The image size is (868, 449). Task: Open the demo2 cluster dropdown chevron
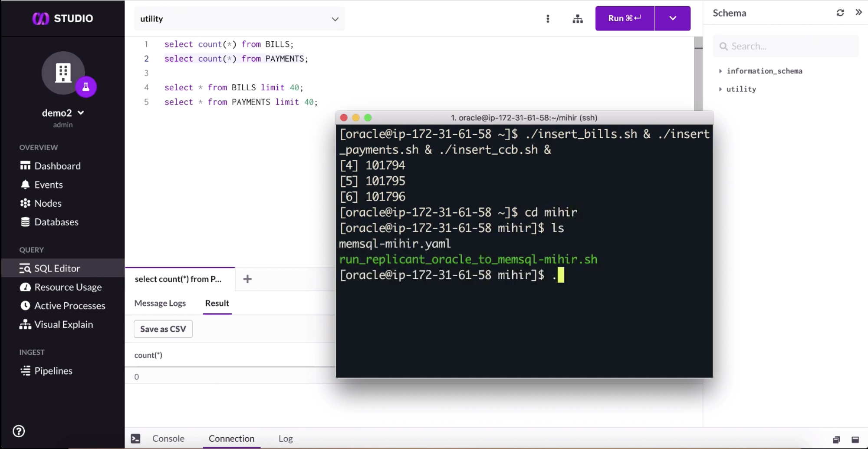pos(81,113)
